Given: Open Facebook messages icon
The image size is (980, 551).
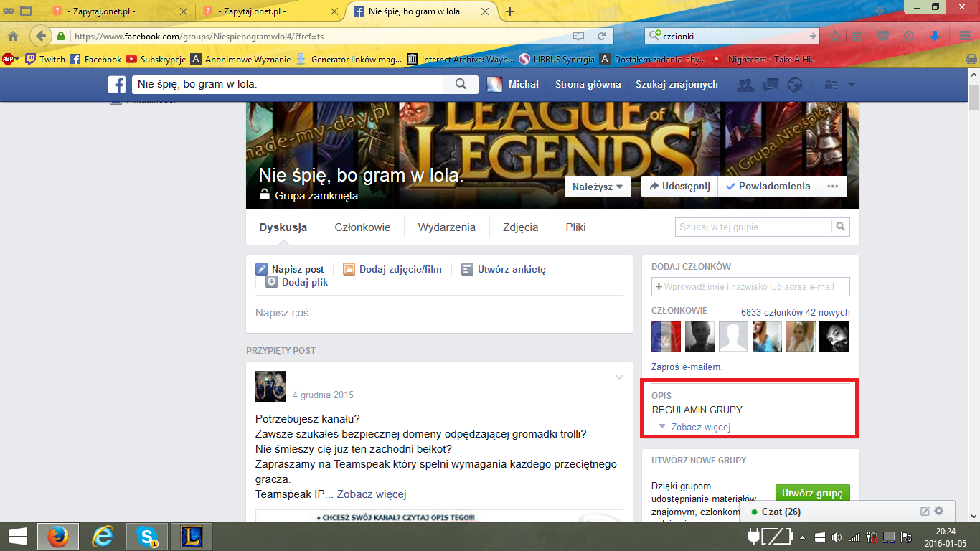Looking at the screenshot, I should pos(770,85).
